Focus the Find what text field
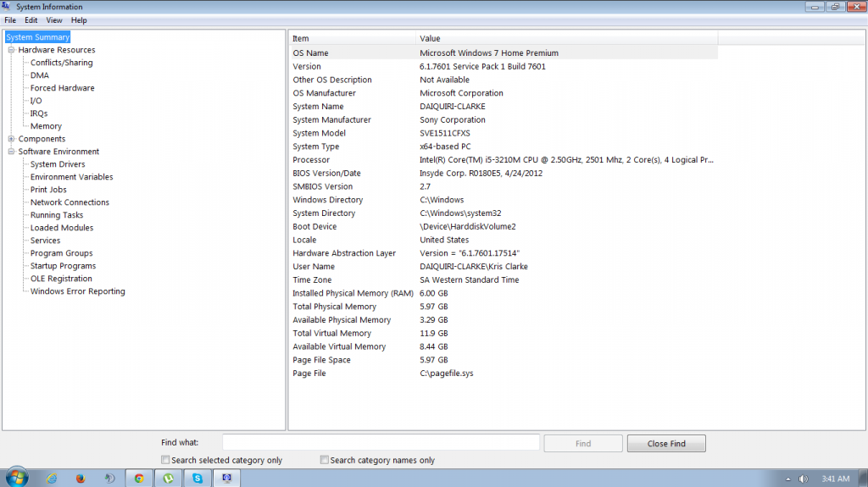The height and width of the screenshot is (487, 868). [381, 442]
